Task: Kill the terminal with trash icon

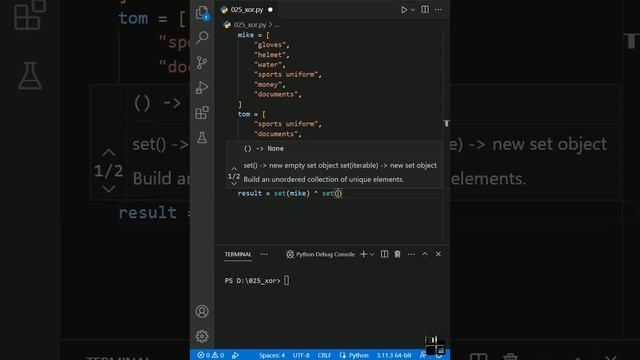Action: pos(397,254)
